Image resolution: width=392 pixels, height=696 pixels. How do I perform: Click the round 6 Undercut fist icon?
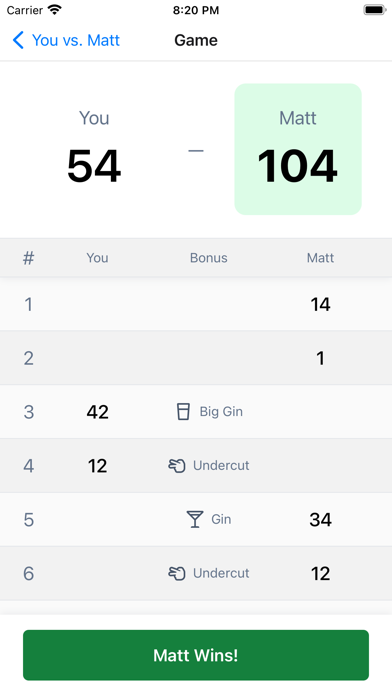point(177,573)
